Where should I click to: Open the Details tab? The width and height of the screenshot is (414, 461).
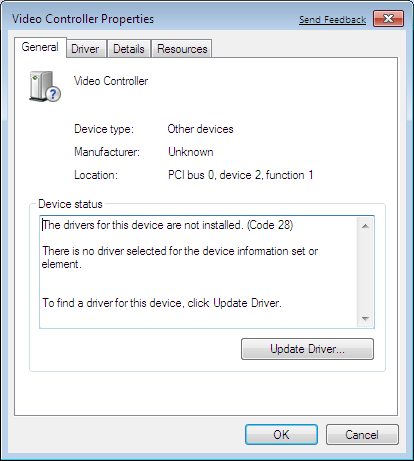click(129, 49)
